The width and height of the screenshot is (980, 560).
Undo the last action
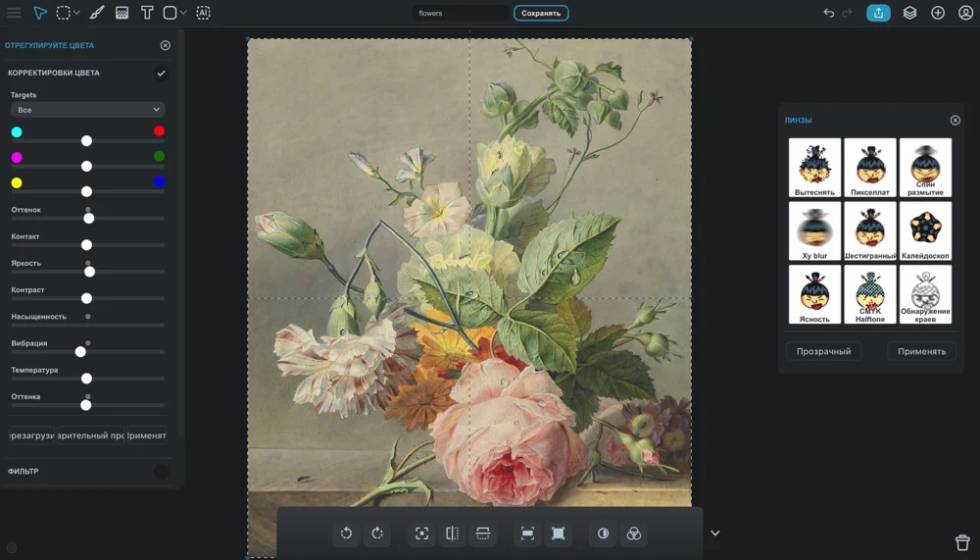(x=829, y=13)
